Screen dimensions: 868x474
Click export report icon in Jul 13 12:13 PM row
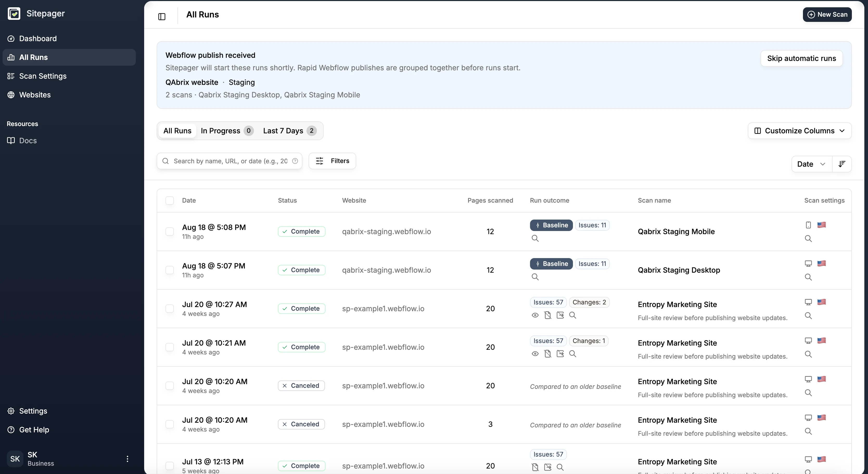click(547, 467)
